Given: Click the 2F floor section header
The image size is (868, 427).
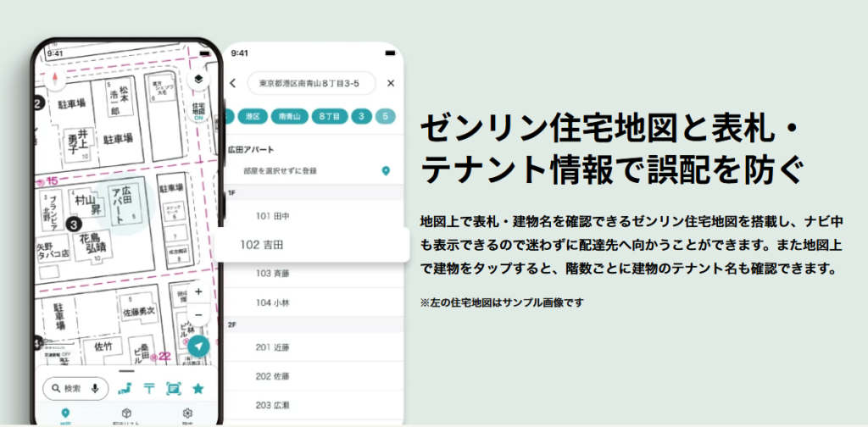Looking at the screenshot, I should point(314,325).
